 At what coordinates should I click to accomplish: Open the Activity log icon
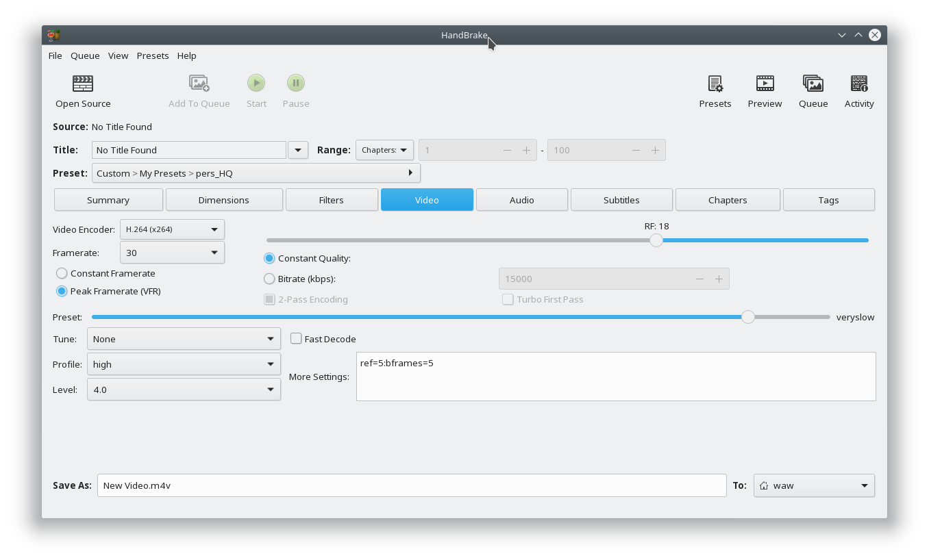click(859, 84)
